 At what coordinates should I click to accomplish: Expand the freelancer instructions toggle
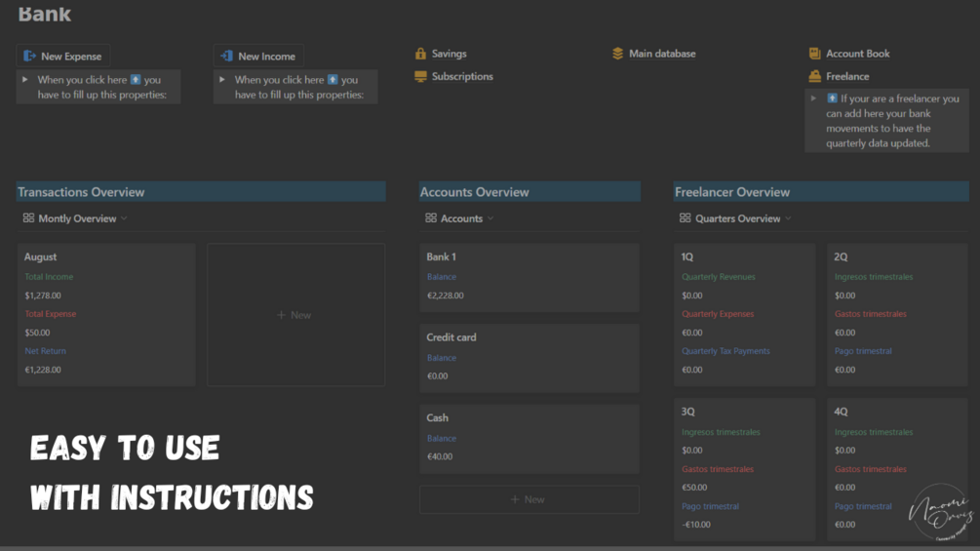click(x=814, y=98)
